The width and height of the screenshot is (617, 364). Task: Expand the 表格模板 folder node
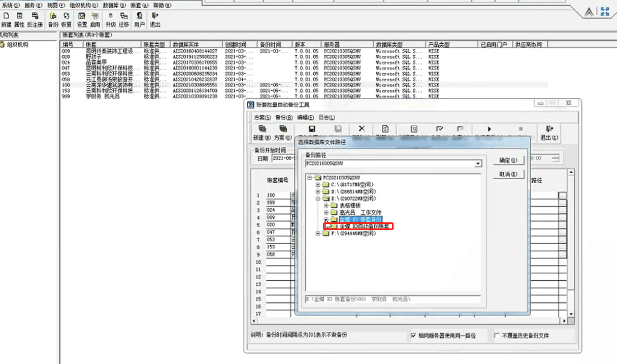(326, 206)
